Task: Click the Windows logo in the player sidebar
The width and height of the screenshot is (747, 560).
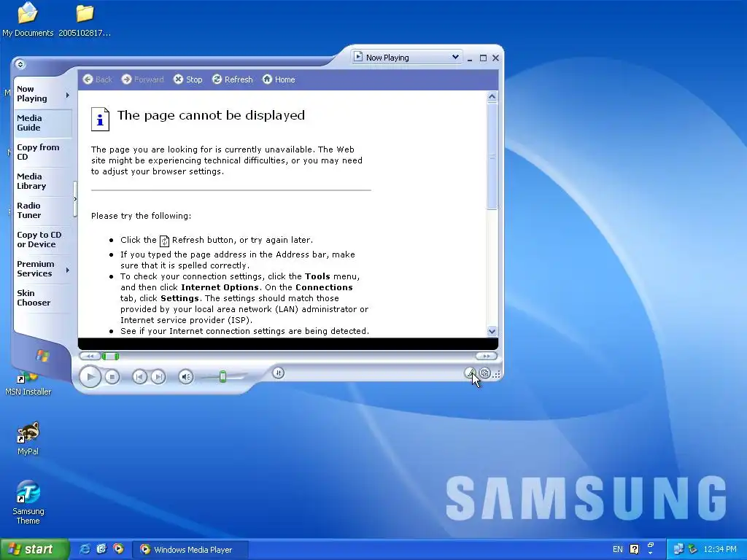Action: (42, 356)
